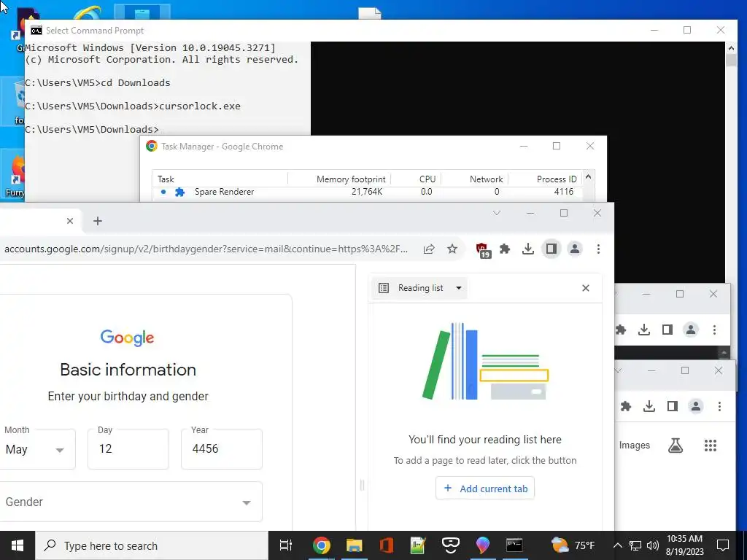Open the Google apps grid icon

pyautogui.click(x=711, y=446)
